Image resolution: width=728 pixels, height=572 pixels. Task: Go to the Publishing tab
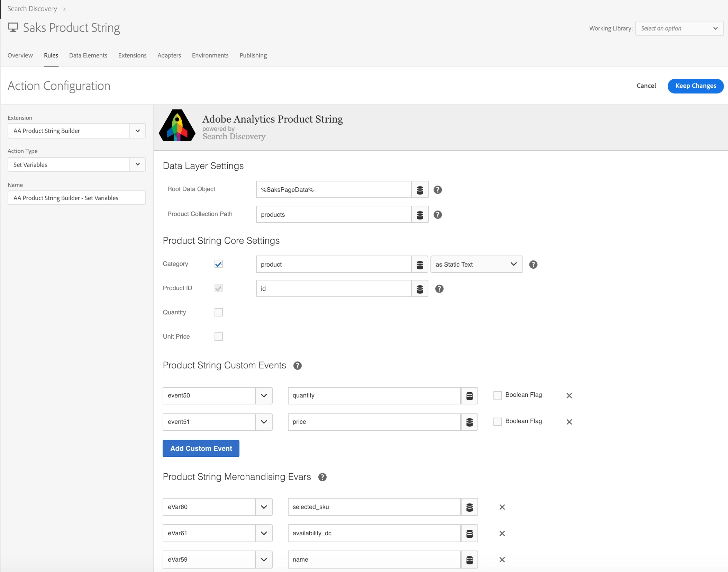(x=253, y=55)
